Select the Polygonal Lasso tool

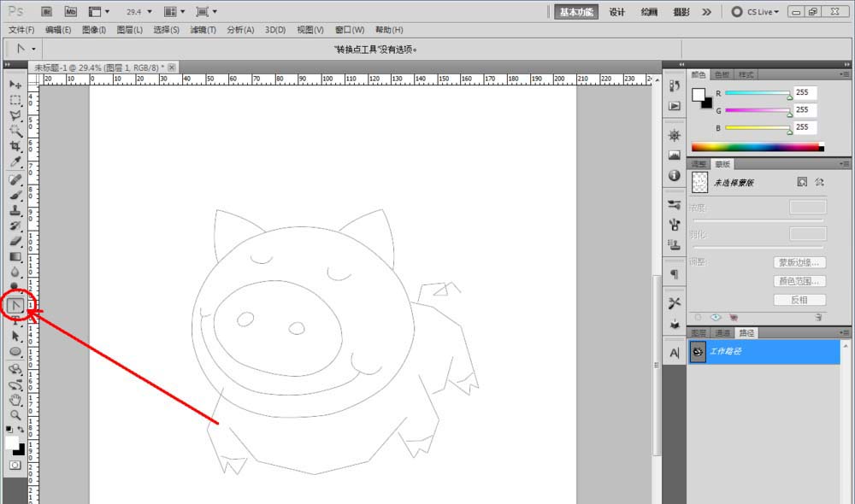[15, 115]
